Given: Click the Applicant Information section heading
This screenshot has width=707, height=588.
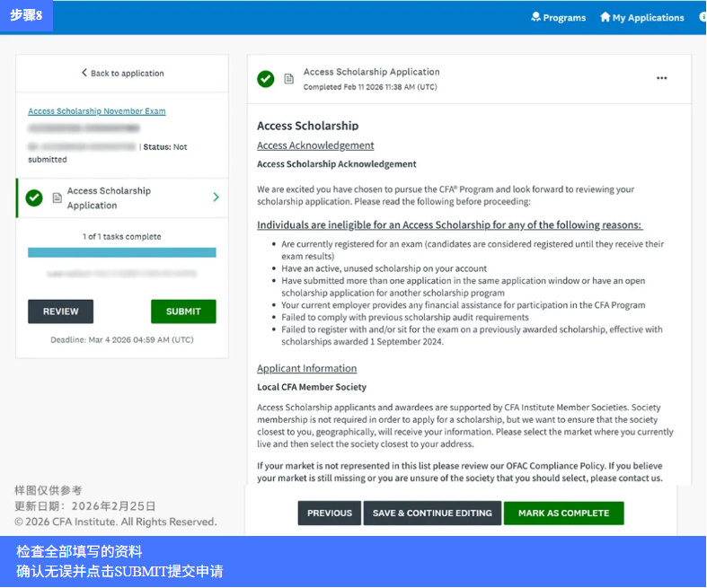Looking at the screenshot, I should [x=306, y=368].
